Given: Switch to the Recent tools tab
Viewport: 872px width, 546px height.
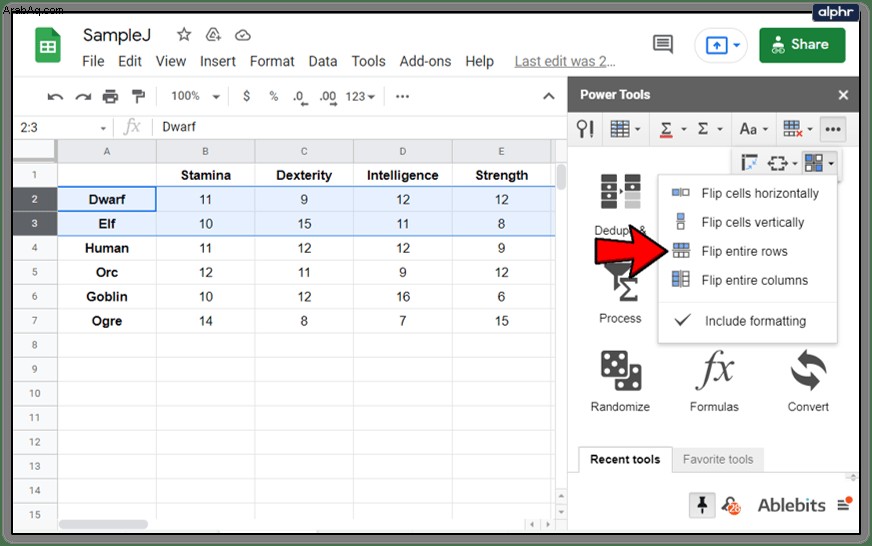Looking at the screenshot, I should pos(625,459).
